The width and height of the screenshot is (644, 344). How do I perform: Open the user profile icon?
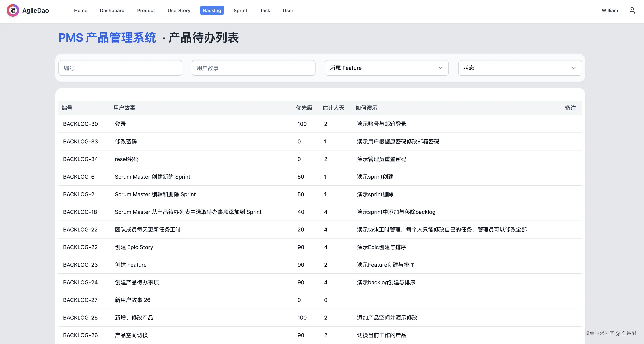coord(632,11)
